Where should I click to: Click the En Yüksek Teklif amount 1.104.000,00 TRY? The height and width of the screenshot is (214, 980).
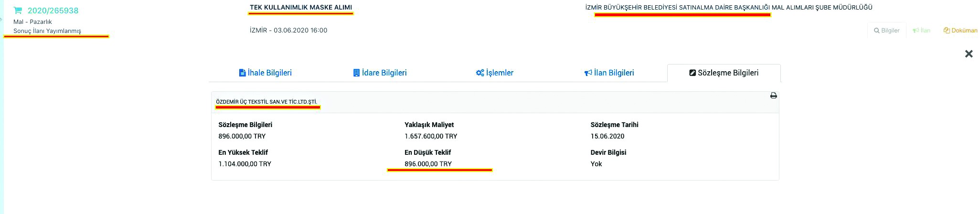[x=245, y=164]
